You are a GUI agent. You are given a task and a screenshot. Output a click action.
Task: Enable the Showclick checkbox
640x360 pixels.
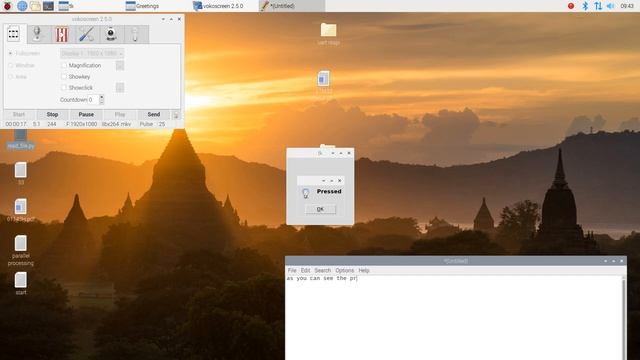pos(64,88)
